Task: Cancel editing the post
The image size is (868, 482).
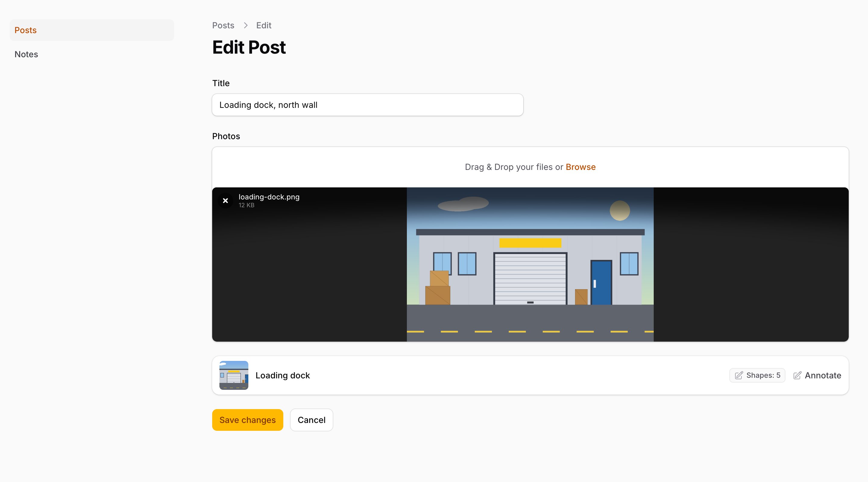Action: (311, 420)
